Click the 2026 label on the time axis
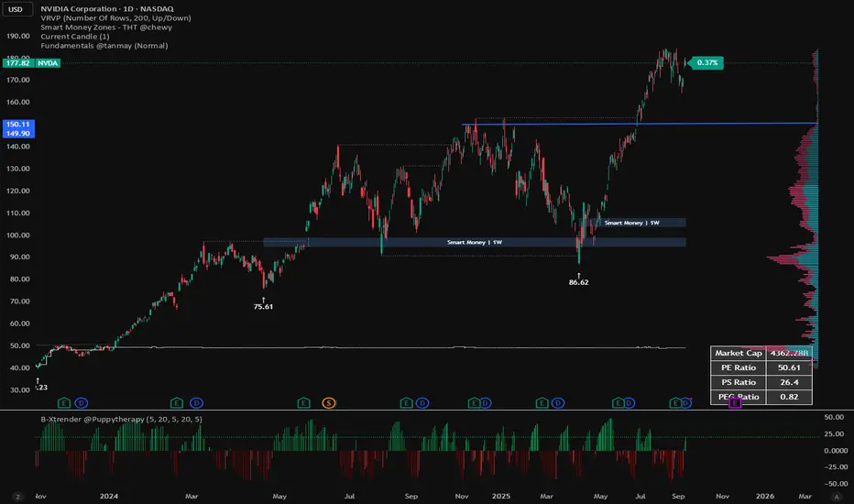The image size is (854, 504). coord(765,497)
